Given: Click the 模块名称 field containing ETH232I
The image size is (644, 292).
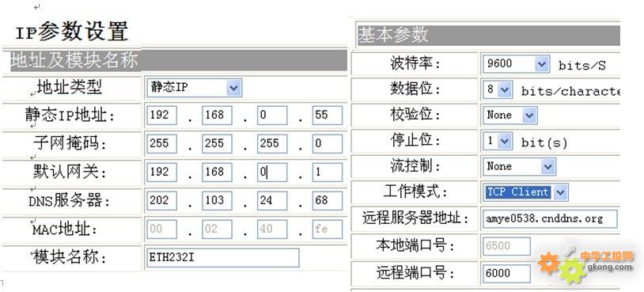Looking at the screenshot, I should (222, 257).
